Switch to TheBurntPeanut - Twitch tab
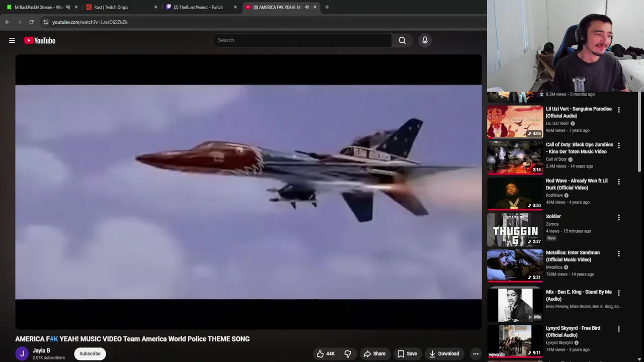Screen dimensions: 644x362 click(200, 7)
